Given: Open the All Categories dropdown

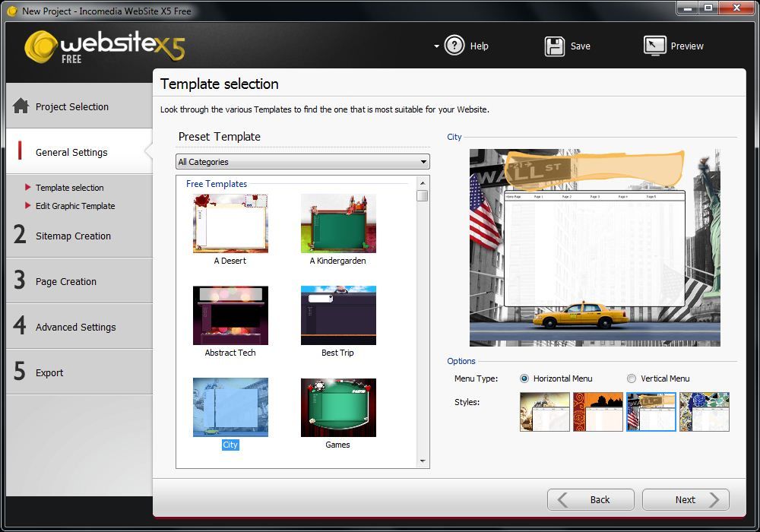Looking at the screenshot, I should pos(302,162).
